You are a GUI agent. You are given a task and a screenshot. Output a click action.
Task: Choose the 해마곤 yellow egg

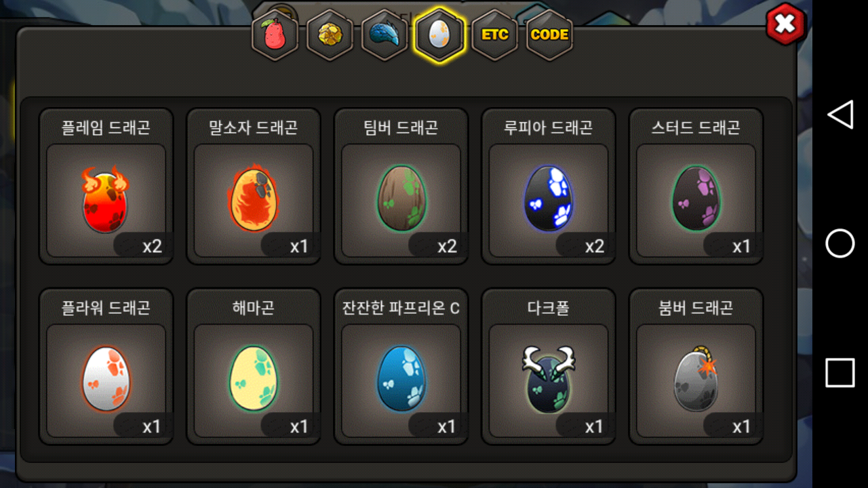coord(254,367)
